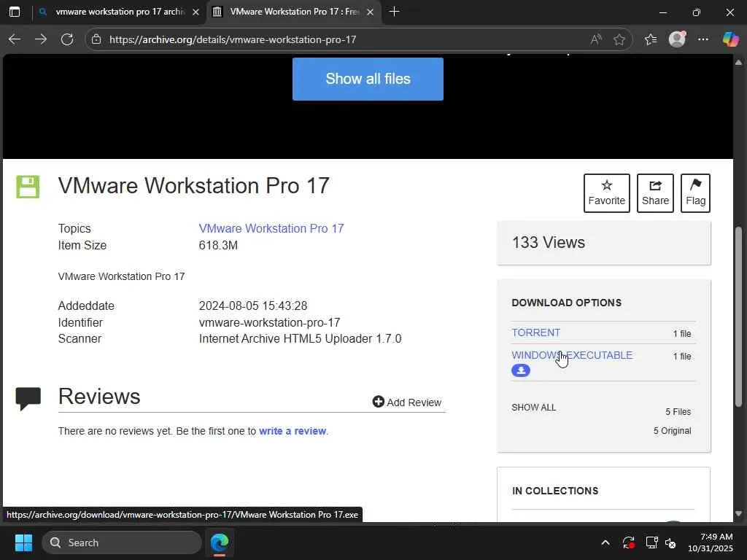
Task: Click the page vertical scrollbar thumb
Action: click(738, 316)
